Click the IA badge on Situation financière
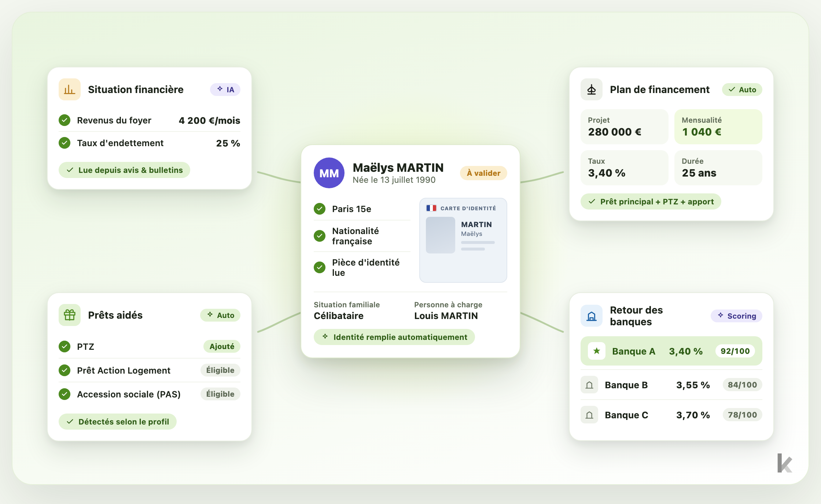 [x=225, y=89]
